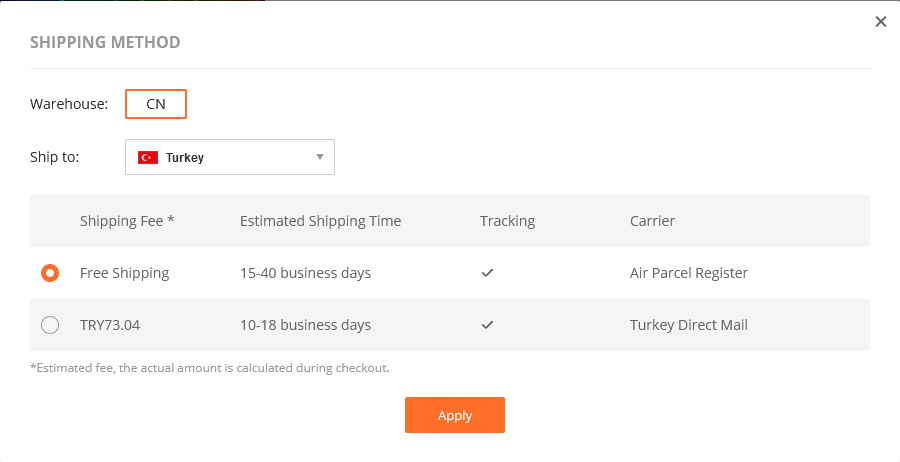Click the Tracking column header
The image size is (900, 462).
pos(507,221)
